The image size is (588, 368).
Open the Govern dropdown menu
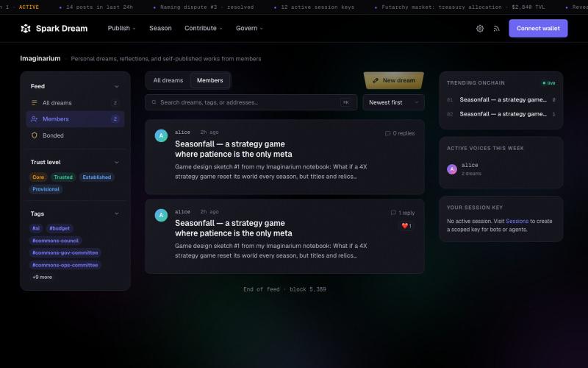[249, 28]
